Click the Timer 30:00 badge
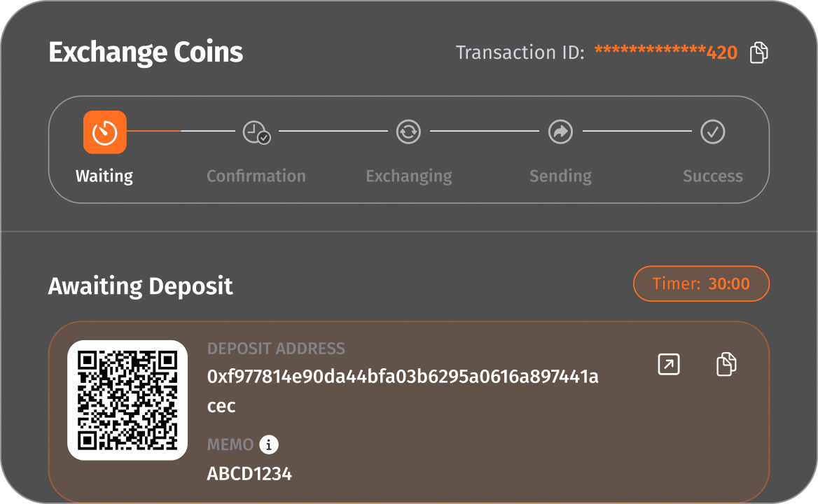 (701, 284)
